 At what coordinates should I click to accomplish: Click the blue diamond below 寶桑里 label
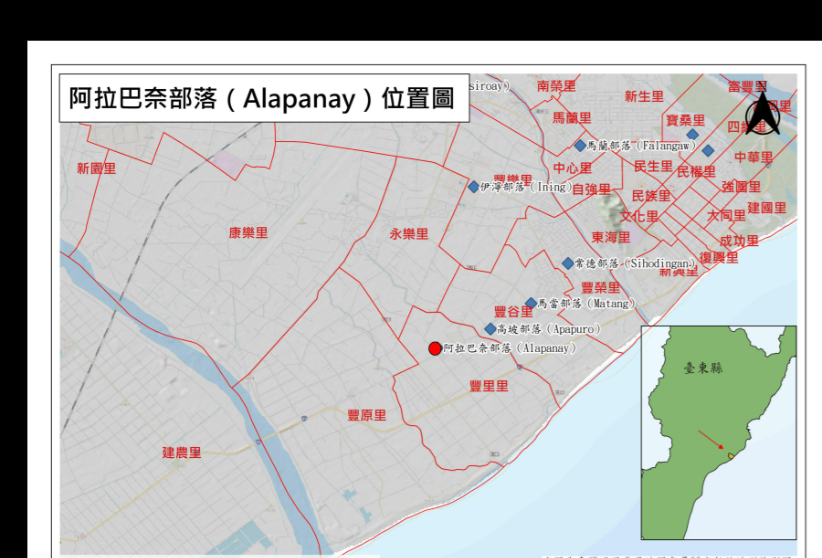point(692,134)
